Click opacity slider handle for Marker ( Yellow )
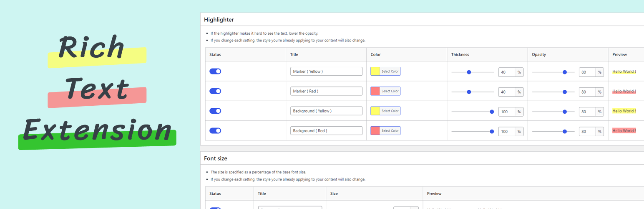Viewport: 644px width, 209px height. [565, 72]
